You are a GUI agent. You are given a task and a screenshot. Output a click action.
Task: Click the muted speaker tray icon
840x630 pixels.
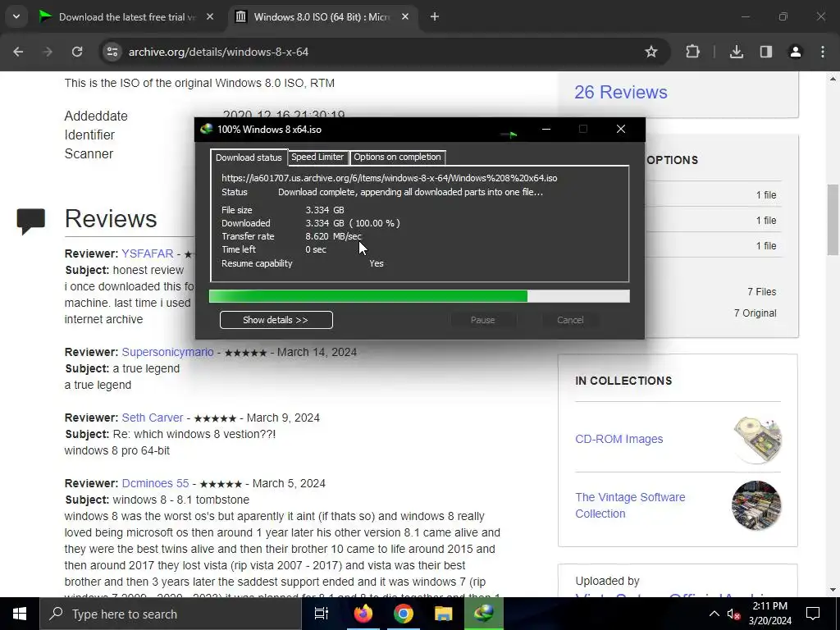733,614
